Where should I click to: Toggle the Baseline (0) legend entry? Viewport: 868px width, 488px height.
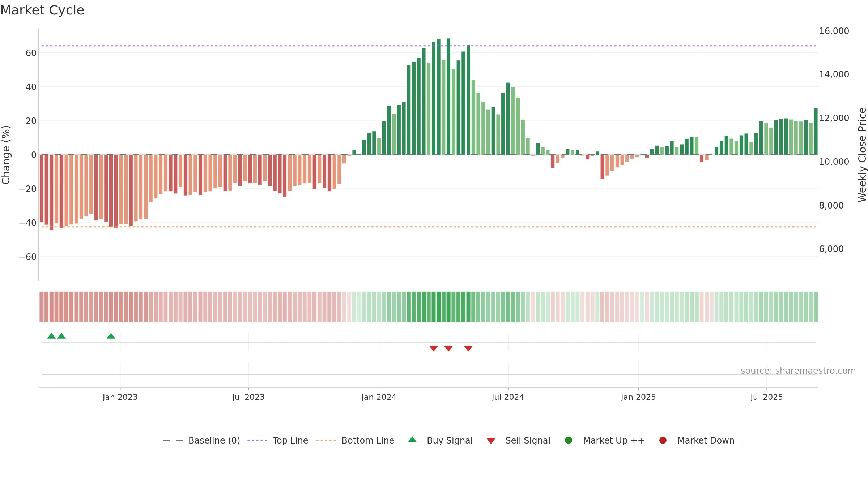click(201, 440)
